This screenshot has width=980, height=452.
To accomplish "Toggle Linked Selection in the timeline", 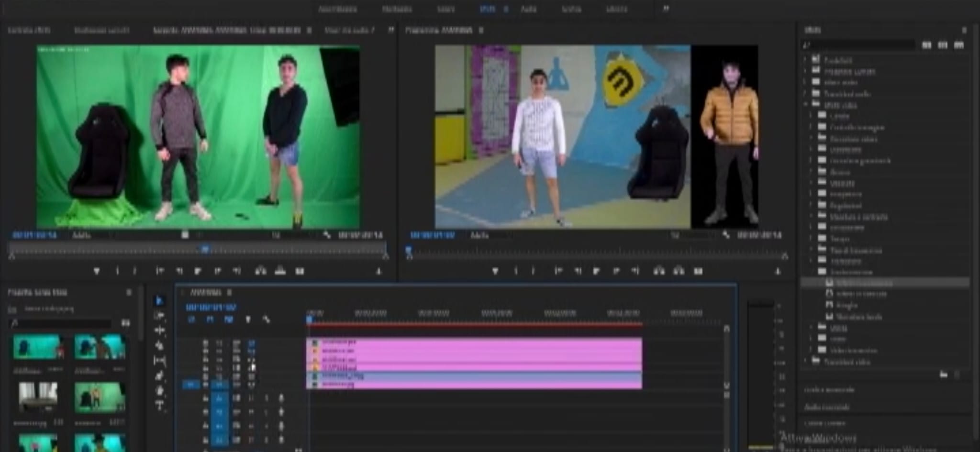I will point(229,319).
